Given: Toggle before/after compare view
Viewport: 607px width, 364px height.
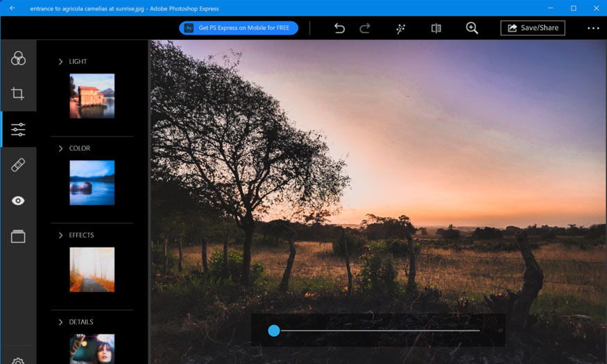Looking at the screenshot, I should (x=436, y=28).
